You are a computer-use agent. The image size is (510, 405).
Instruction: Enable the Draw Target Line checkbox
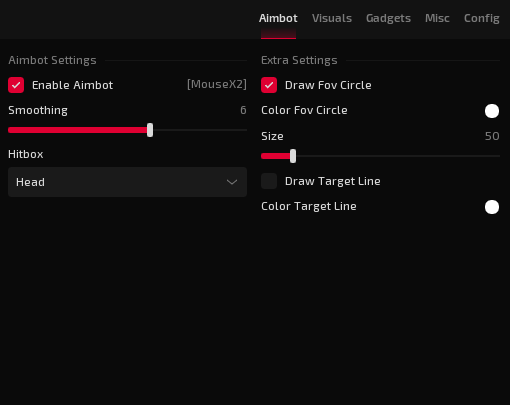pyautogui.click(x=269, y=181)
